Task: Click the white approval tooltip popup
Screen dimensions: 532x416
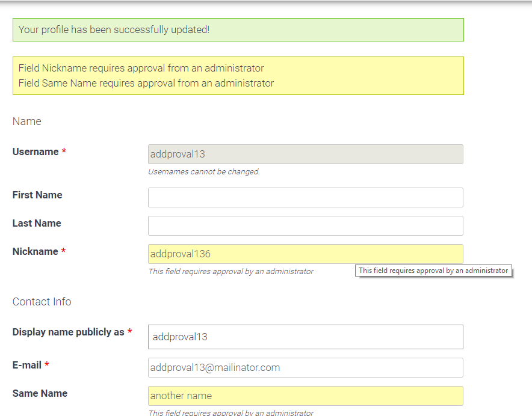Action: click(433, 271)
